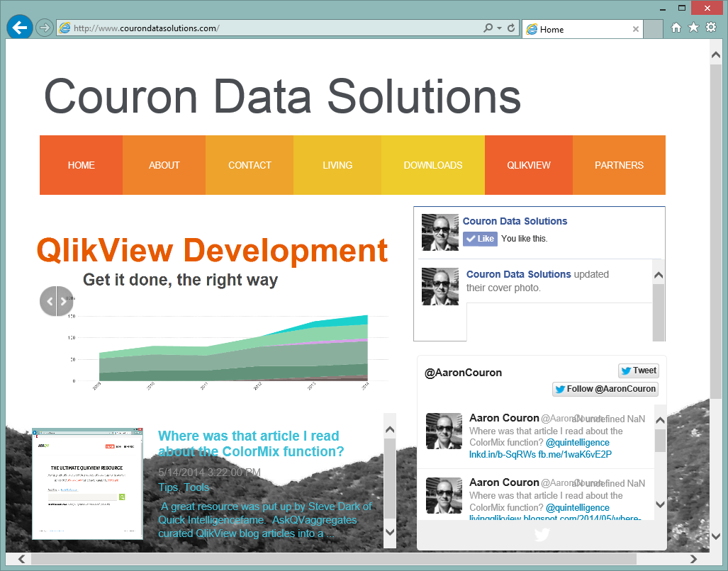Viewport: 728px width, 571px height.
Task: Open a new blank tab
Action: pos(654,29)
